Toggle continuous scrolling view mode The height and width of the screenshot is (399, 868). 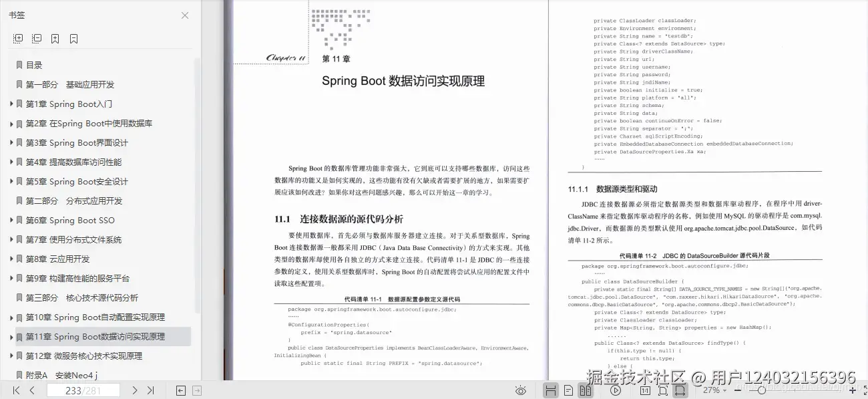pos(550,390)
